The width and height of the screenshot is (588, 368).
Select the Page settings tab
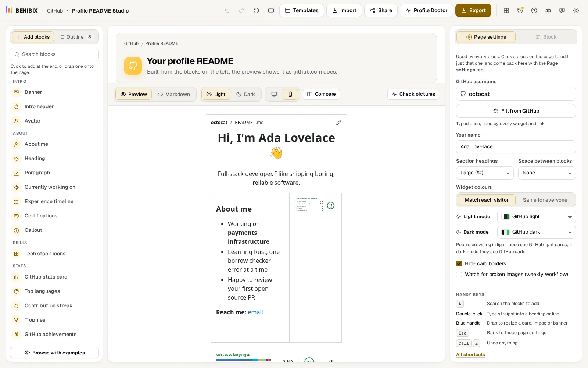486,37
